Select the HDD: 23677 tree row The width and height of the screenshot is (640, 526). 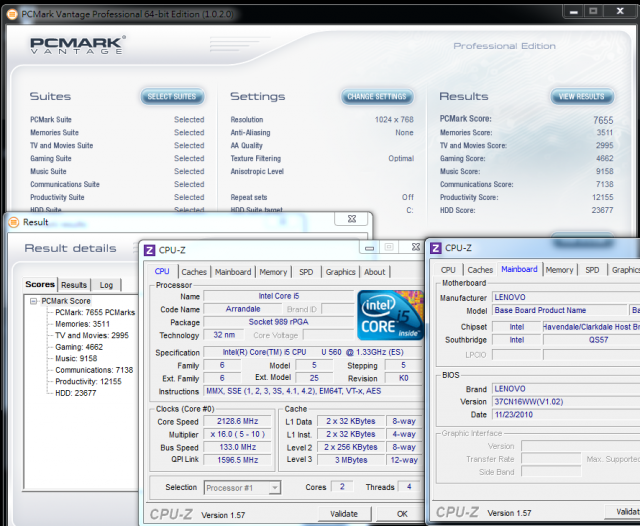coord(76,393)
